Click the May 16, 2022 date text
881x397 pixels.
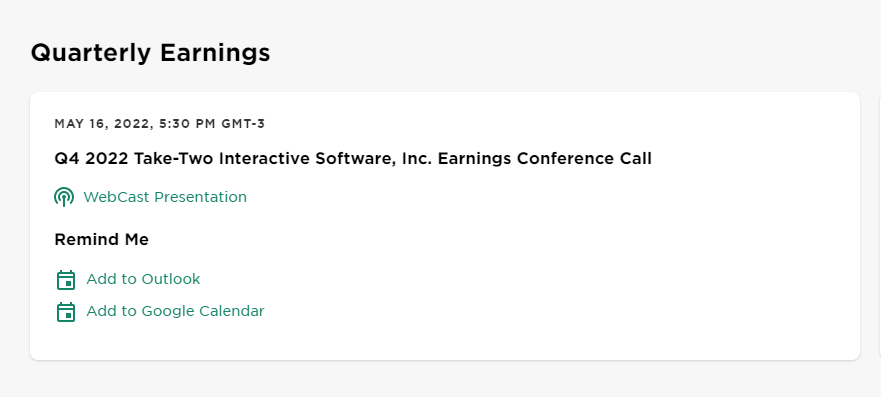point(103,124)
